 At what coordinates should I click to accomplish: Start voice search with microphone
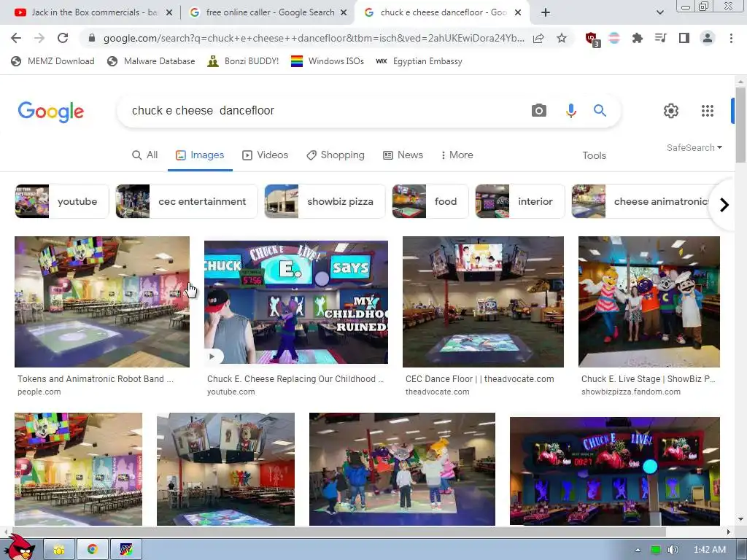pos(570,111)
